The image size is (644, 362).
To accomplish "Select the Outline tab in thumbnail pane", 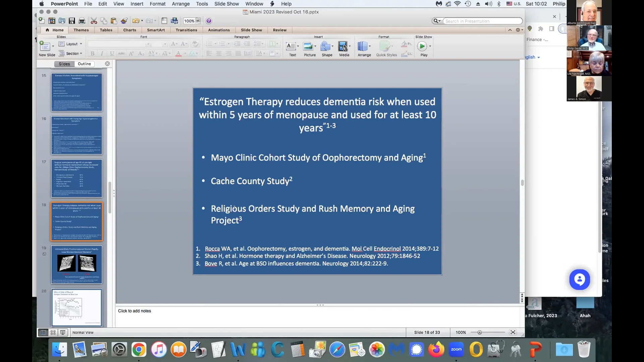I will pyautogui.click(x=84, y=64).
